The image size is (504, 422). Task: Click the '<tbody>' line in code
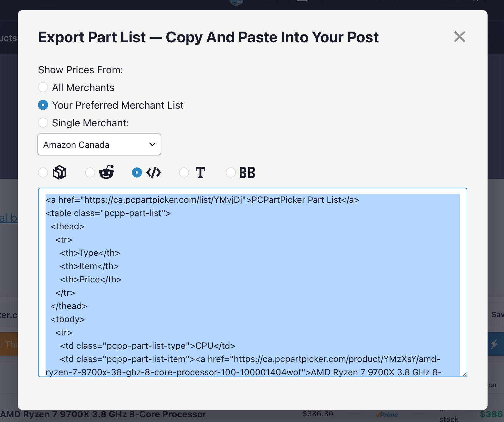tap(68, 319)
